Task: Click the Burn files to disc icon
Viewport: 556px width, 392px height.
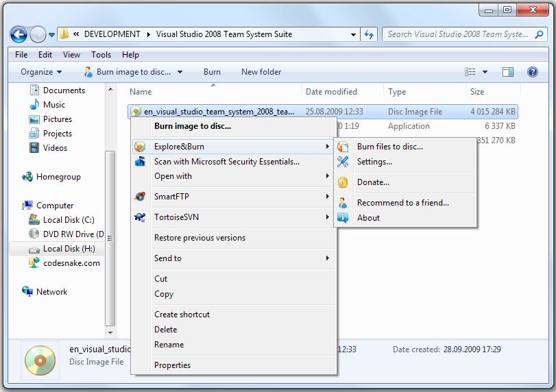Action: pyautogui.click(x=343, y=147)
